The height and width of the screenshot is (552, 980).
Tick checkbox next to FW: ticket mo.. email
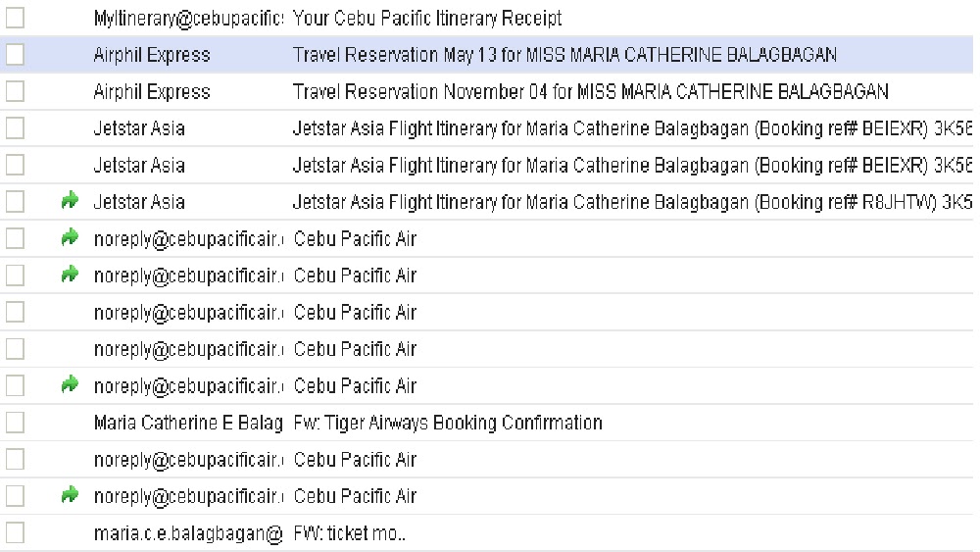(15, 533)
